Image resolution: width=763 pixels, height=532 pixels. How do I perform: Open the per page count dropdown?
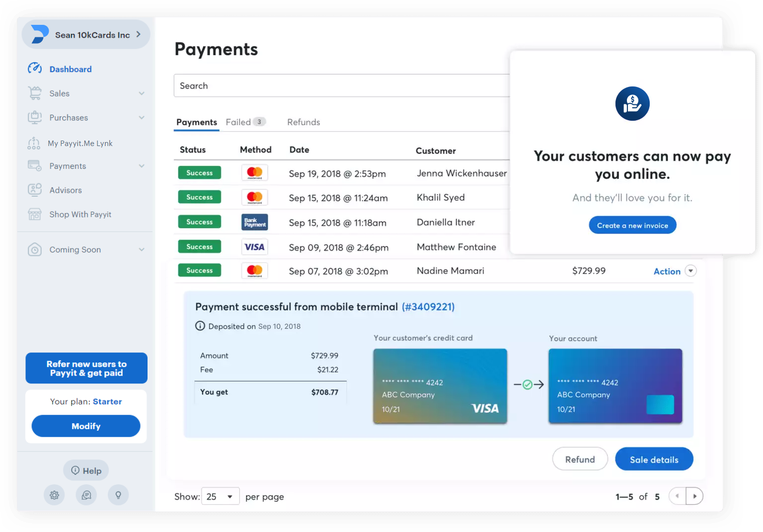(x=220, y=496)
